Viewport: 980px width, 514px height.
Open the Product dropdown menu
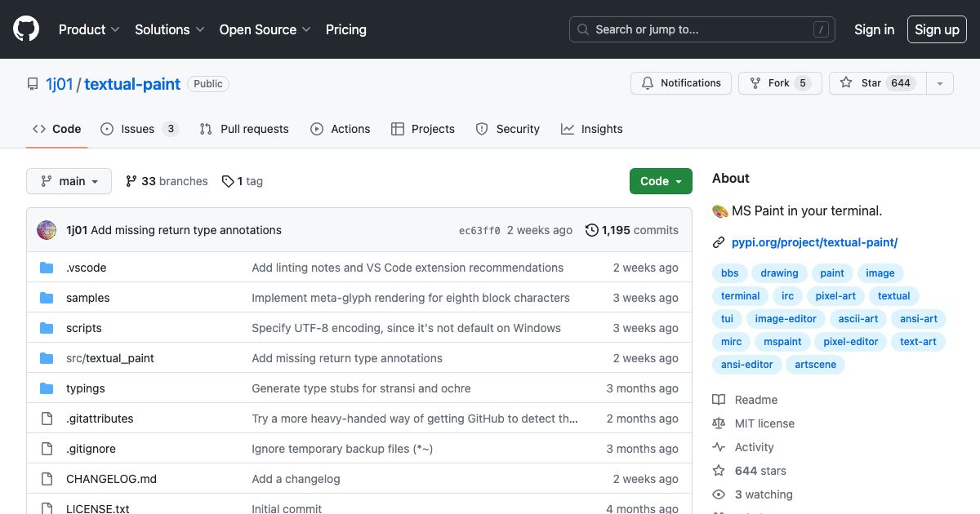coord(88,29)
